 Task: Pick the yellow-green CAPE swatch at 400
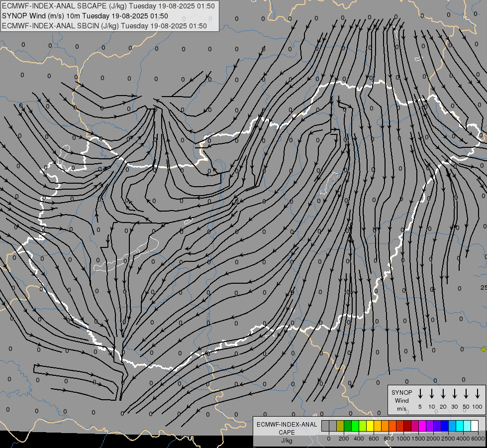pos(363,426)
